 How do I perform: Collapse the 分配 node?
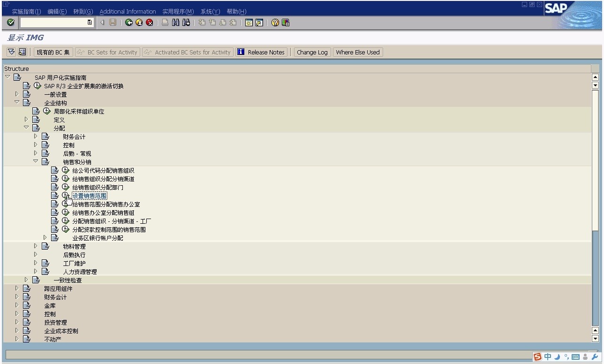coord(26,128)
